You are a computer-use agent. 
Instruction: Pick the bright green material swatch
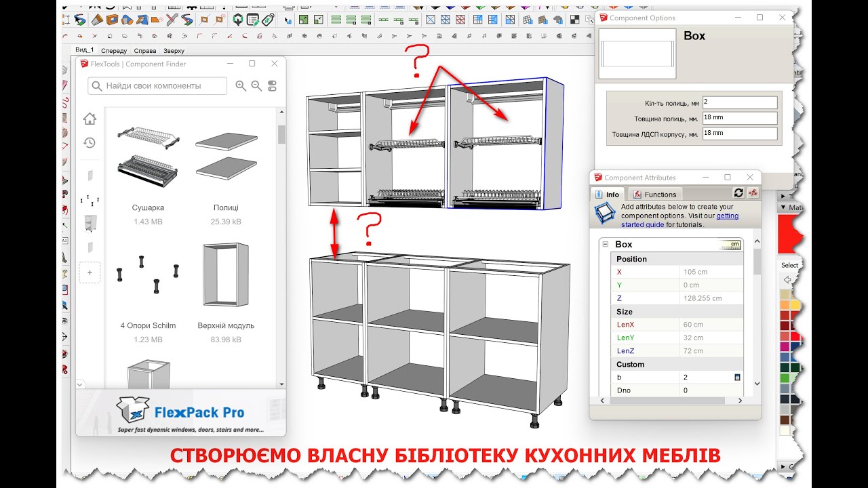pyautogui.click(x=785, y=378)
